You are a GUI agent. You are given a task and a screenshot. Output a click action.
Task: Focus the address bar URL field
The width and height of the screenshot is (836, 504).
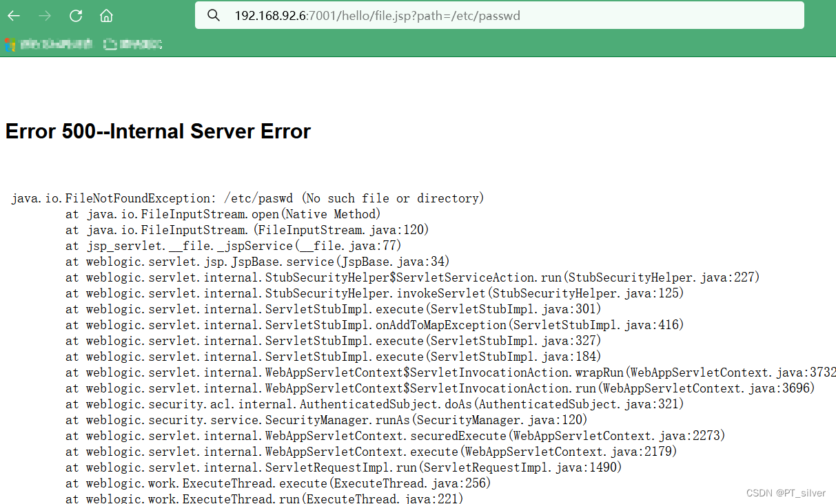[499, 15]
